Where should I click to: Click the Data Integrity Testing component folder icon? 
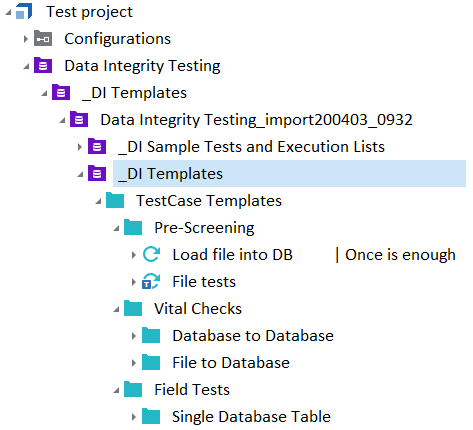pos(43,65)
